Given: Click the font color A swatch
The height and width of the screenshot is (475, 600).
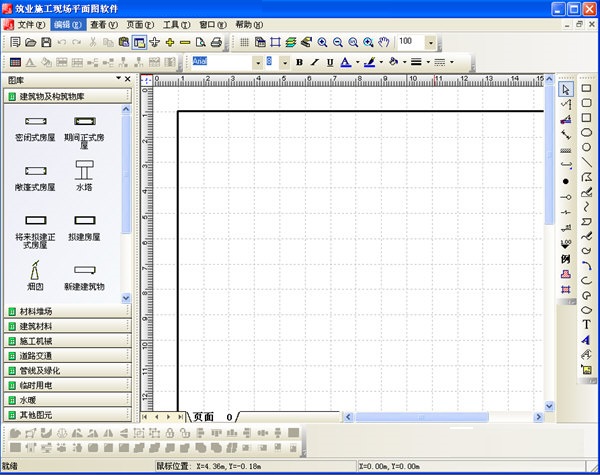Looking at the screenshot, I should tap(346, 62).
